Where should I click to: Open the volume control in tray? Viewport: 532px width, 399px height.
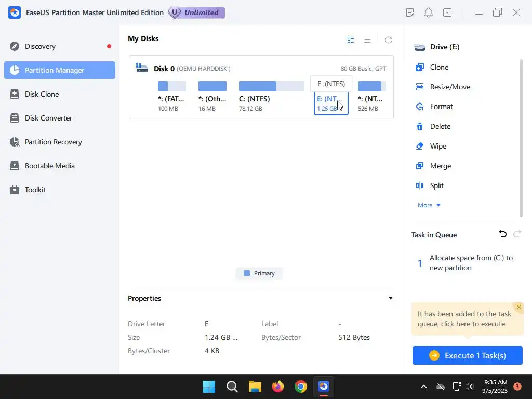click(469, 387)
